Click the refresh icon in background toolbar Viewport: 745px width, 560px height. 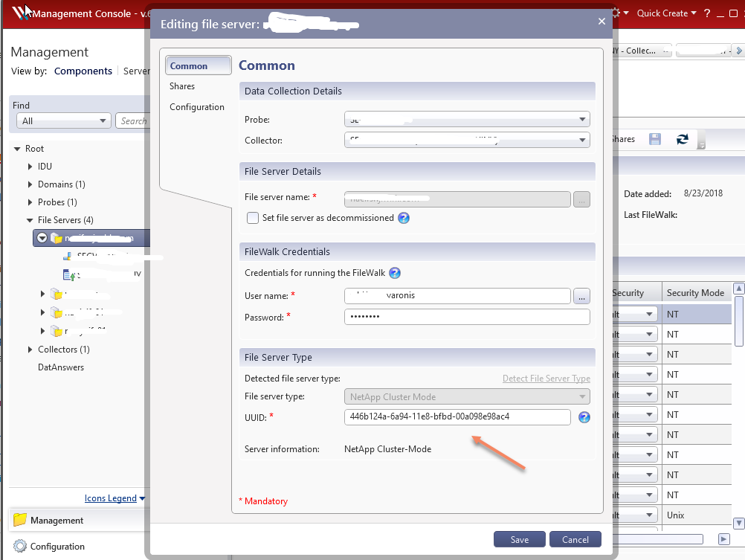[683, 139]
